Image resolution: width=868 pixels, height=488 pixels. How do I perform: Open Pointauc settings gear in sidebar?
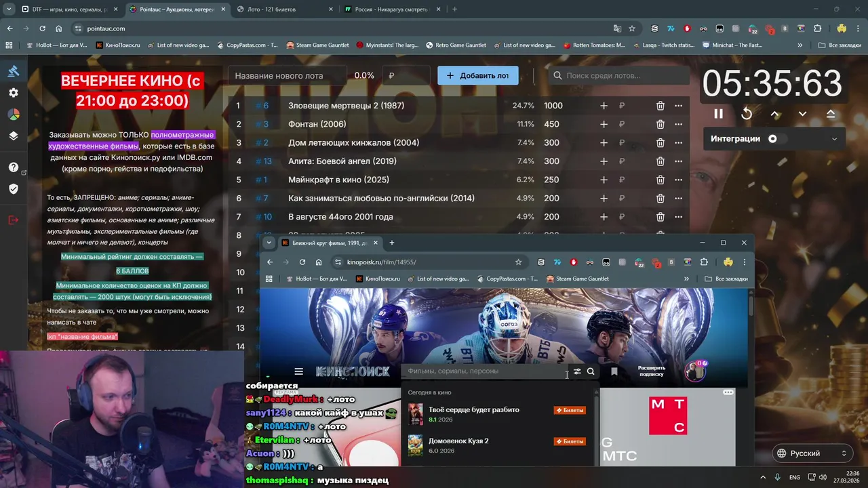14,93
